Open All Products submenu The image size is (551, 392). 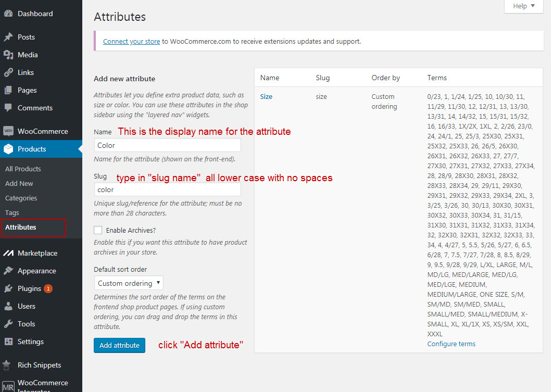(23, 169)
